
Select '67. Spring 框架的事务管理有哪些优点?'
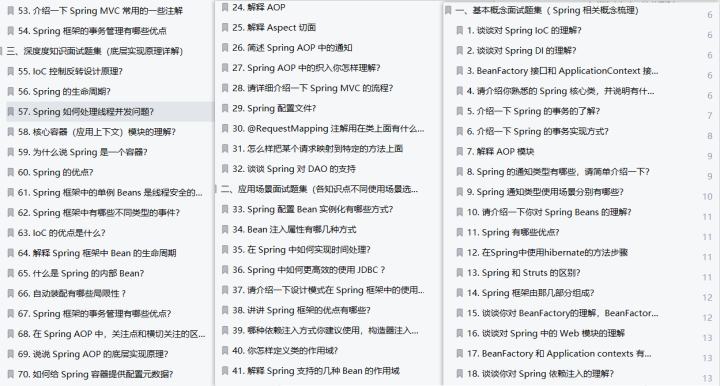click(95, 313)
